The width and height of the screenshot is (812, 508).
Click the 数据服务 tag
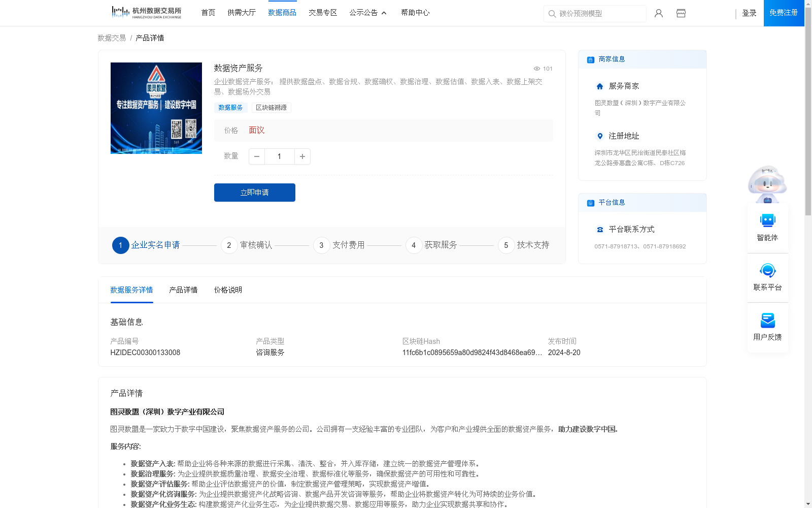[231, 108]
